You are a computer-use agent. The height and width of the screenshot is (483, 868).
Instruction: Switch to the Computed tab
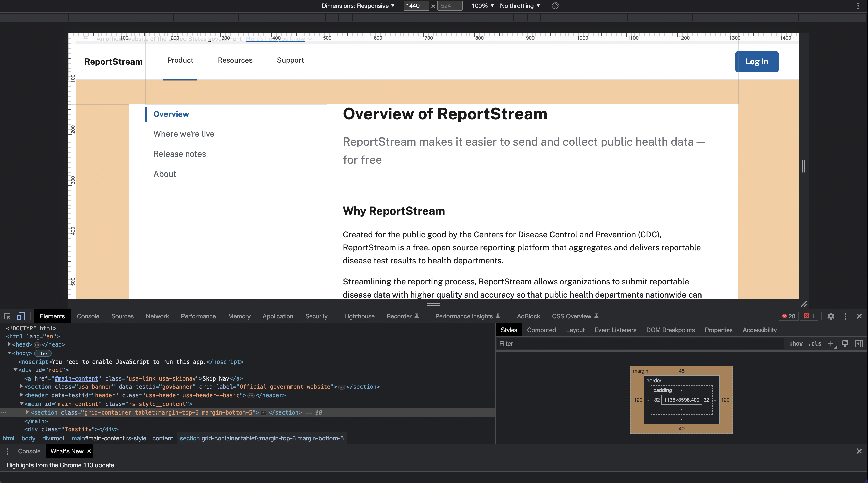(541, 330)
